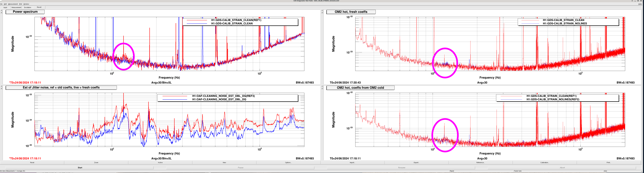644x173 pixels.
Task: Select the Result tab
Action: 39,7
